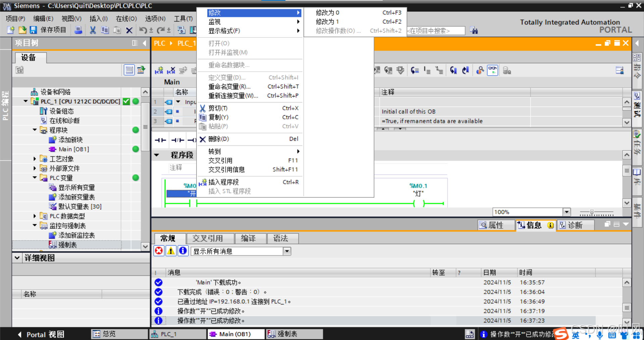Switch to the 属性 inspector tab
The image size is (644, 340).
pyautogui.click(x=496, y=225)
